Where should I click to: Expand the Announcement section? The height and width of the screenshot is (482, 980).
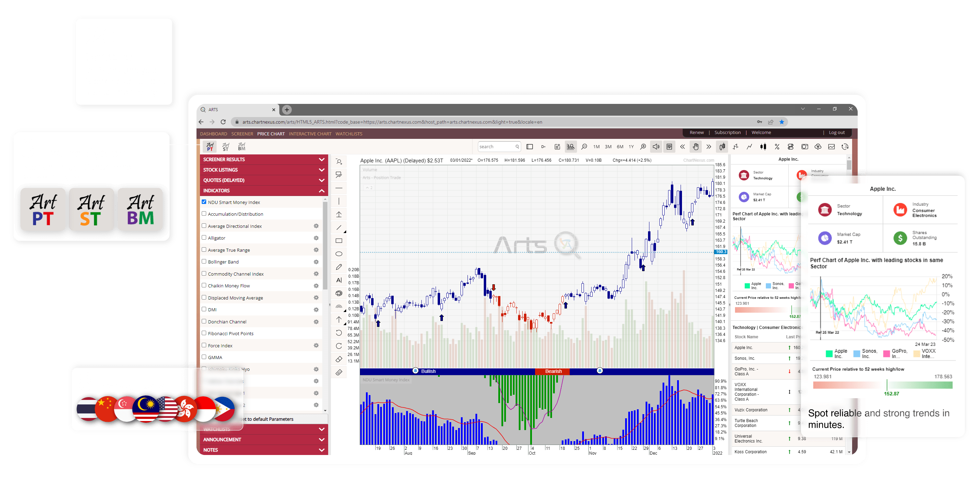pyautogui.click(x=264, y=440)
